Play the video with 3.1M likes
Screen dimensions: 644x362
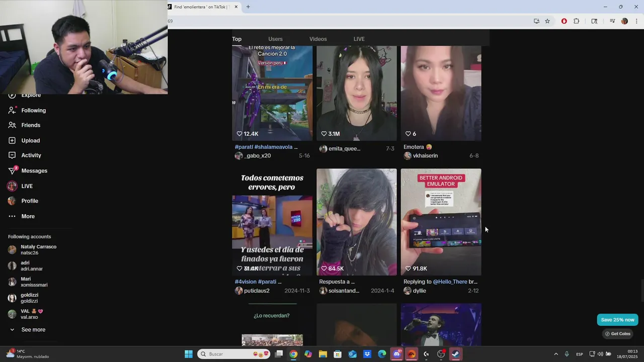click(x=357, y=93)
